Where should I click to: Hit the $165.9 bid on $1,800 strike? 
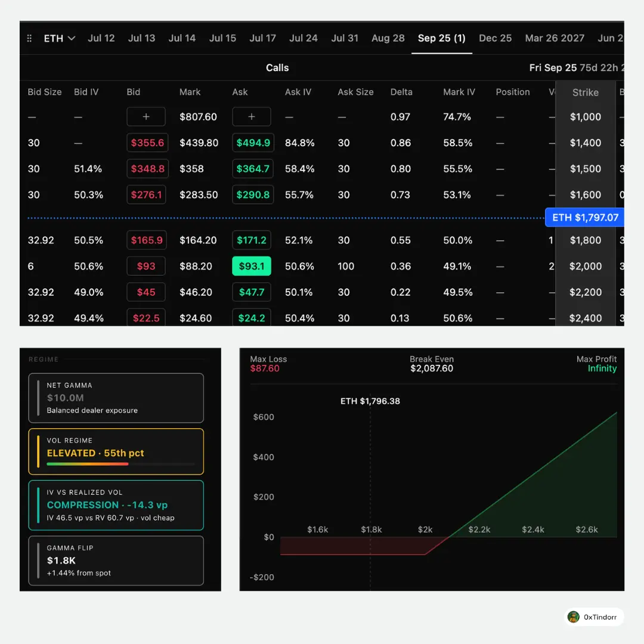tap(147, 240)
